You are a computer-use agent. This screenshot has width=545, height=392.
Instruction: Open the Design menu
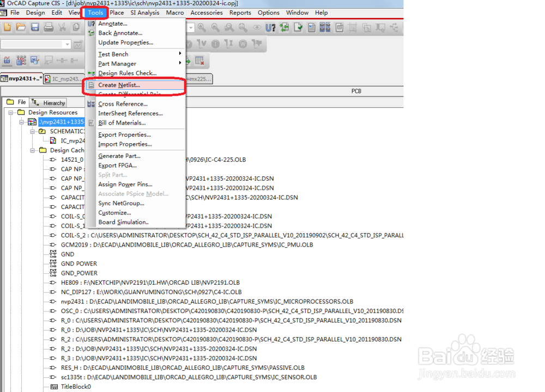click(35, 13)
